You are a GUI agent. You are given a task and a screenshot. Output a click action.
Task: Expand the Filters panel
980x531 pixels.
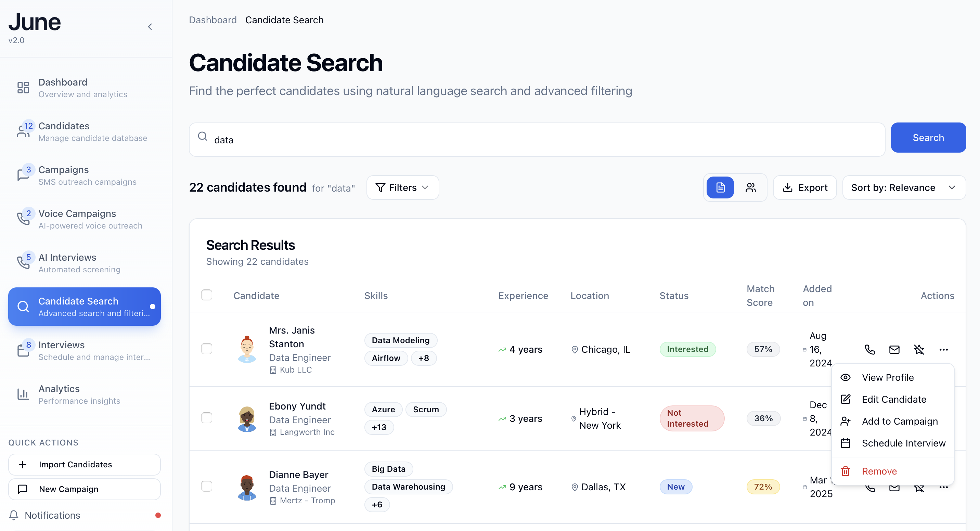point(402,187)
